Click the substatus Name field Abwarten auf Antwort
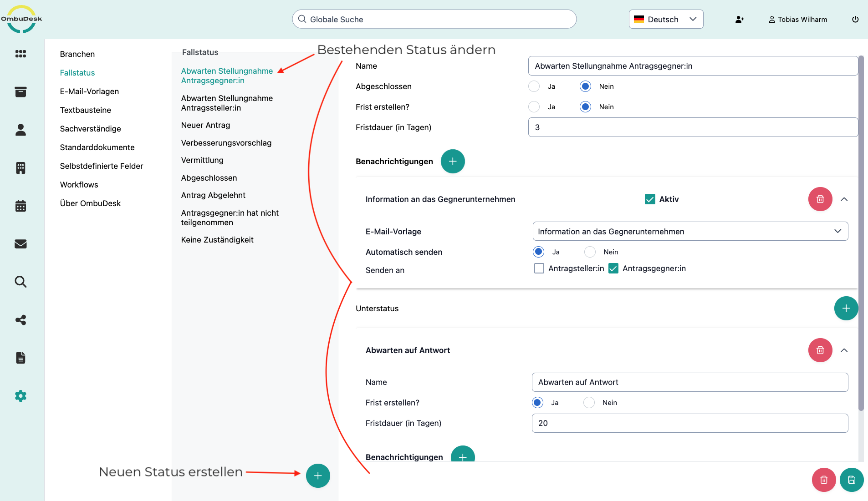The width and height of the screenshot is (868, 501). click(x=690, y=382)
